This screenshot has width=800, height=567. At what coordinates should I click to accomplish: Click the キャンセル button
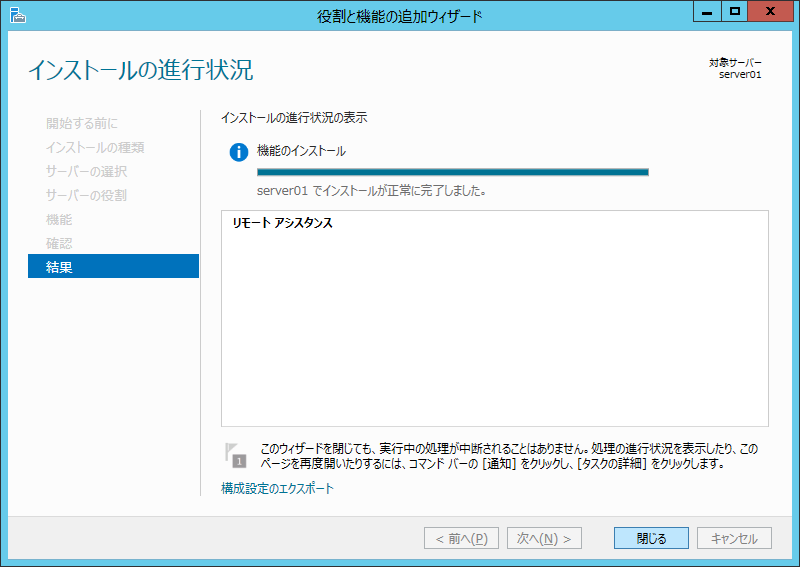click(x=734, y=538)
